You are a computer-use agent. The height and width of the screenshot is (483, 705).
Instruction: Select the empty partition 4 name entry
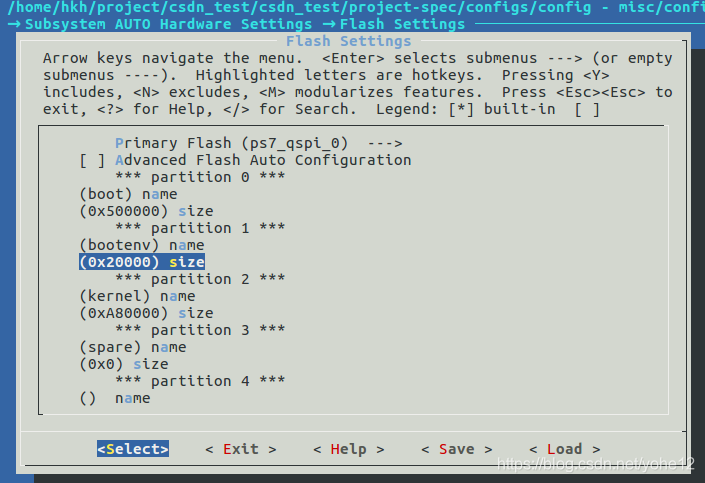pos(115,398)
